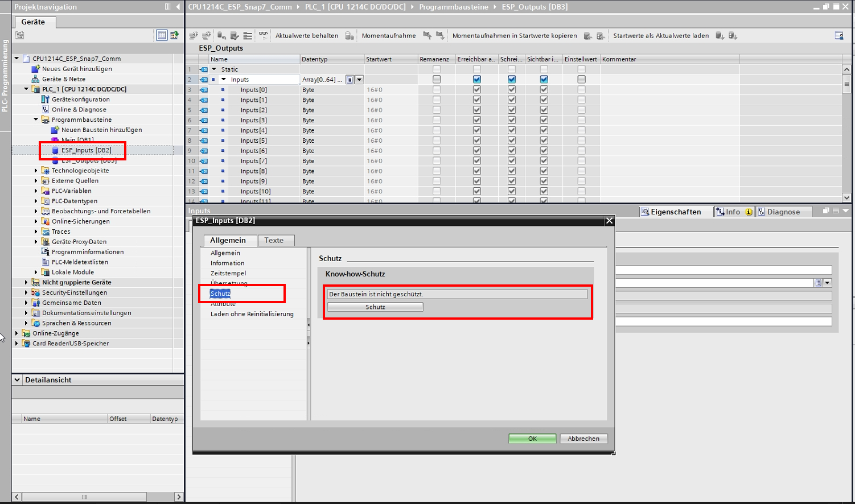This screenshot has height=504, width=855.
Task: Click the Geräte & Netze network icon
Action: pyautogui.click(x=36, y=79)
